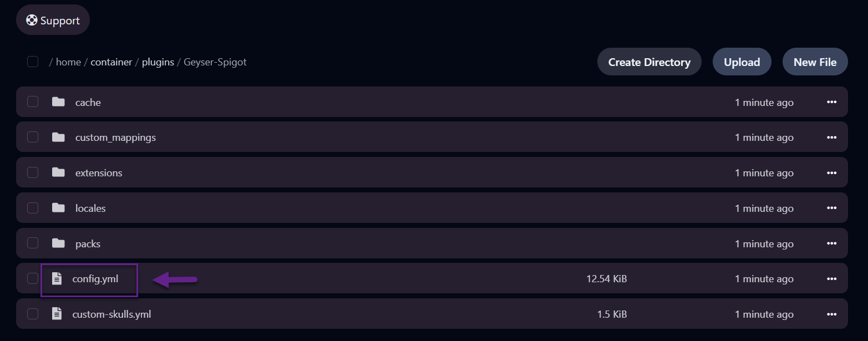Click the New File button

[815, 62]
